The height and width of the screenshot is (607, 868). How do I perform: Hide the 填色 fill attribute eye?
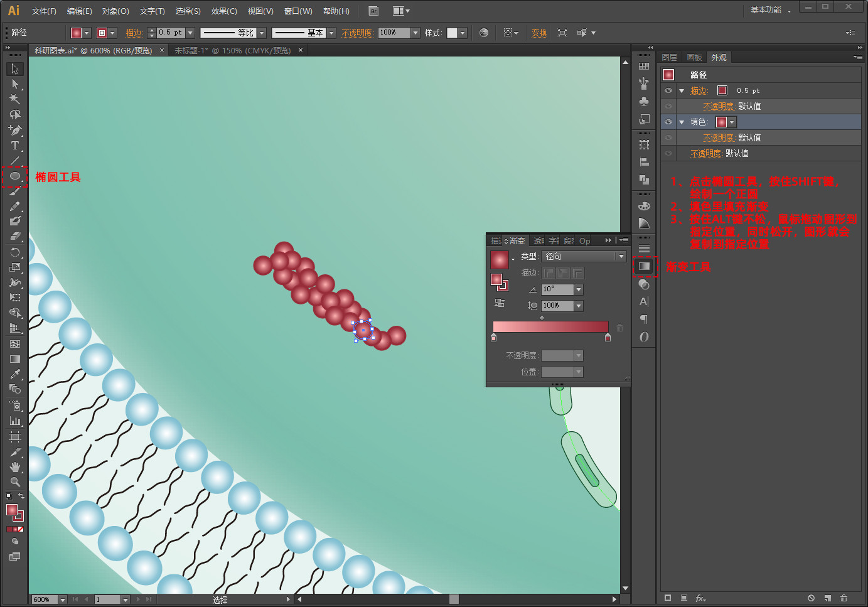tap(668, 122)
